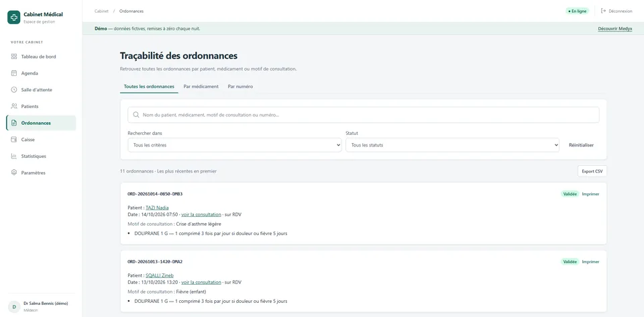Switch to Par numéro tab
This screenshot has height=317, width=644.
pos(240,87)
